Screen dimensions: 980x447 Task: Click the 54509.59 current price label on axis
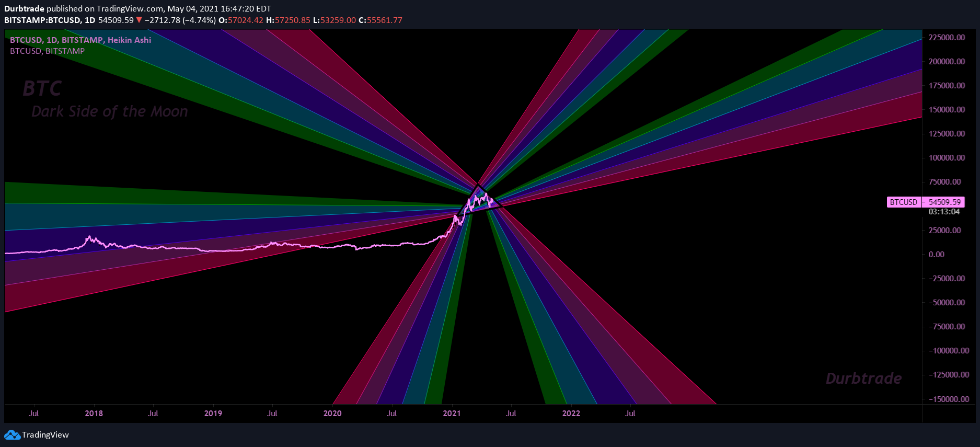944,202
